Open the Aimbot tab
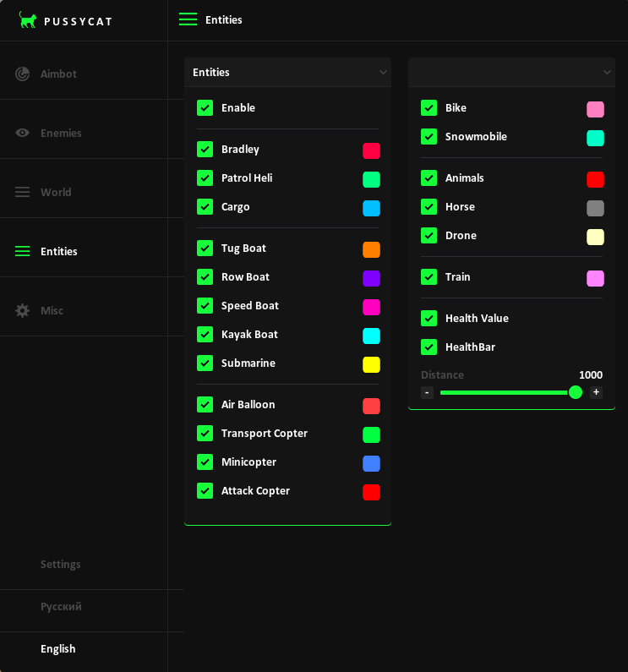 pyautogui.click(x=58, y=74)
